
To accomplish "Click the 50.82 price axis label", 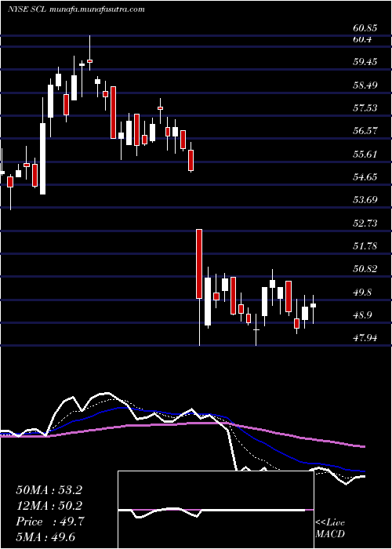I will (x=365, y=269).
